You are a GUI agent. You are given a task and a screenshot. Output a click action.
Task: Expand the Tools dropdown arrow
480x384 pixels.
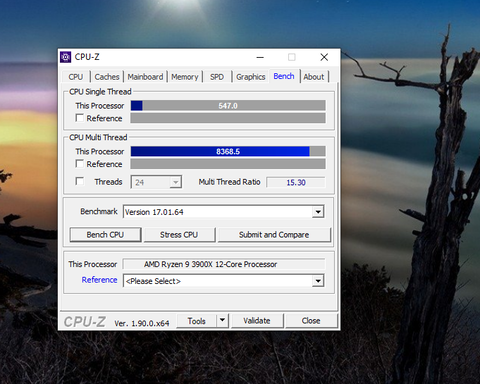point(222,321)
